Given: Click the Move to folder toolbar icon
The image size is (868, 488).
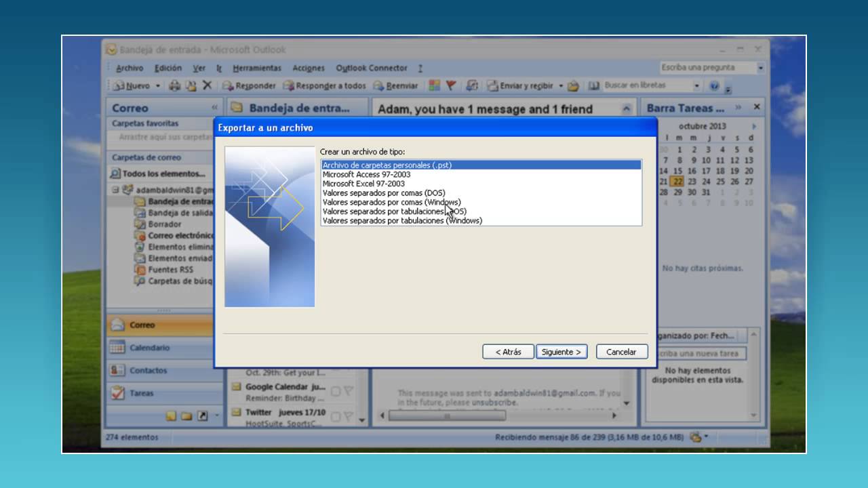Looking at the screenshot, I should point(191,86).
